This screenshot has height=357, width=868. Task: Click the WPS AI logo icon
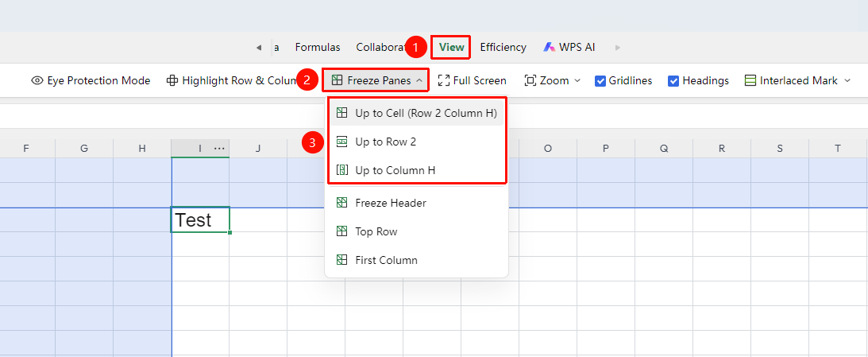(549, 47)
